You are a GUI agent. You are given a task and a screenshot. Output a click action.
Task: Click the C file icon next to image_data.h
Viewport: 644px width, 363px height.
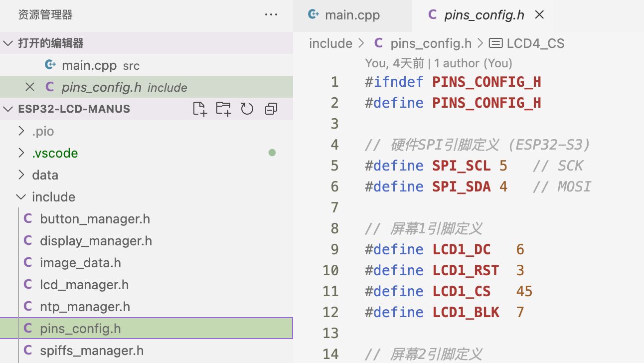click(x=28, y=262)
